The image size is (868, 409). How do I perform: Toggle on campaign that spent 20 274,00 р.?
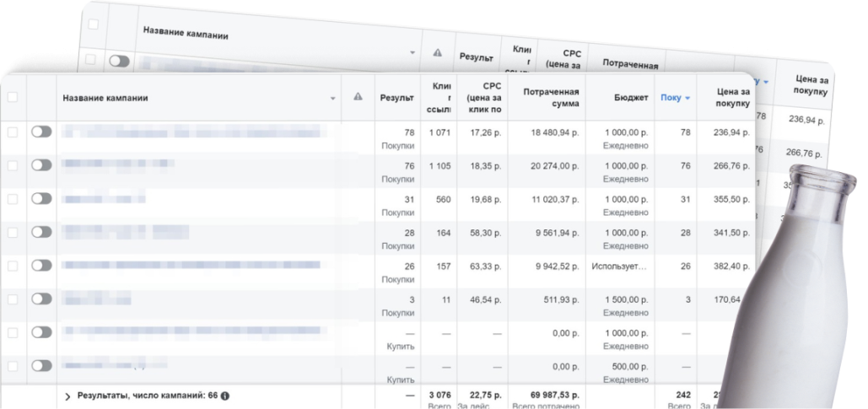[x=41, y=165]
